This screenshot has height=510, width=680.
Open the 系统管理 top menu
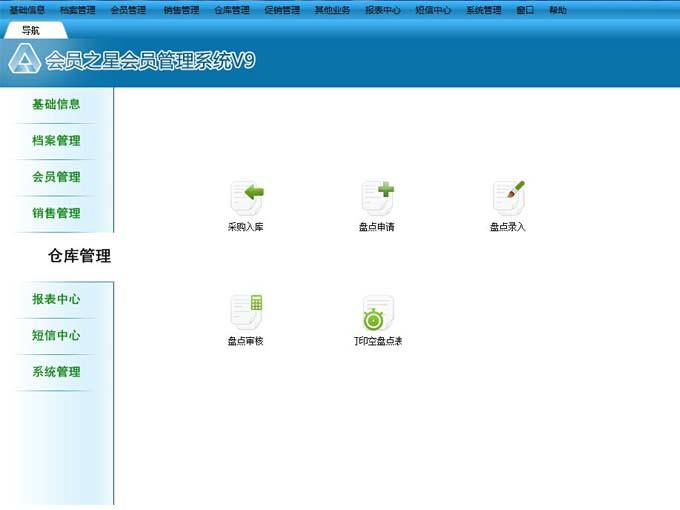click(x=484, y=10)
